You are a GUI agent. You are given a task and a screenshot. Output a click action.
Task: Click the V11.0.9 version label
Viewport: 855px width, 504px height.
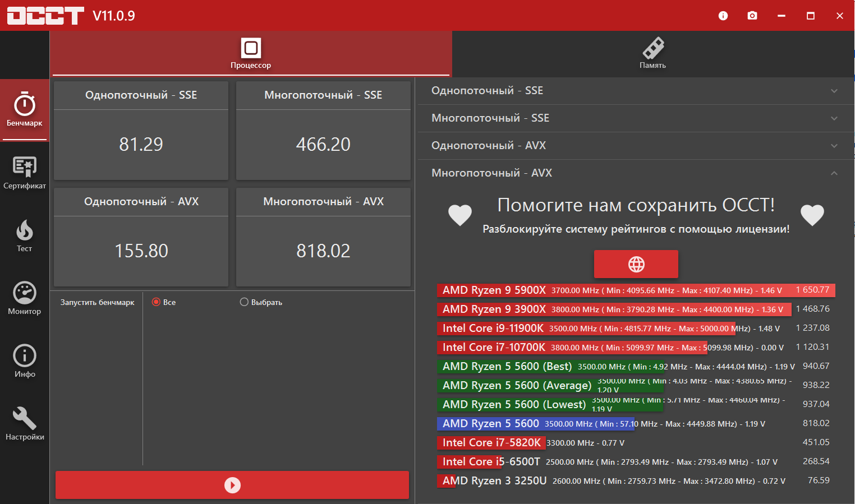[114, 16]
